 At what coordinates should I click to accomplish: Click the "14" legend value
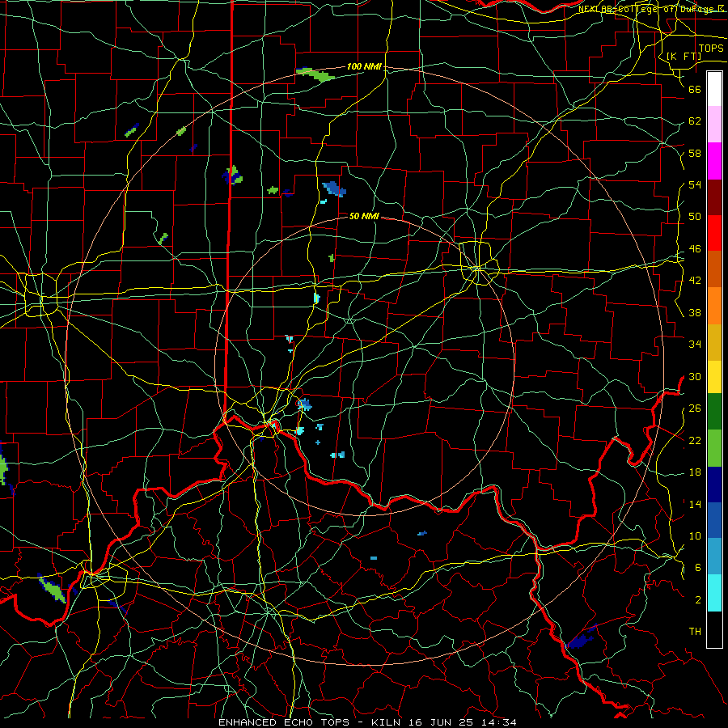point(695,504)
